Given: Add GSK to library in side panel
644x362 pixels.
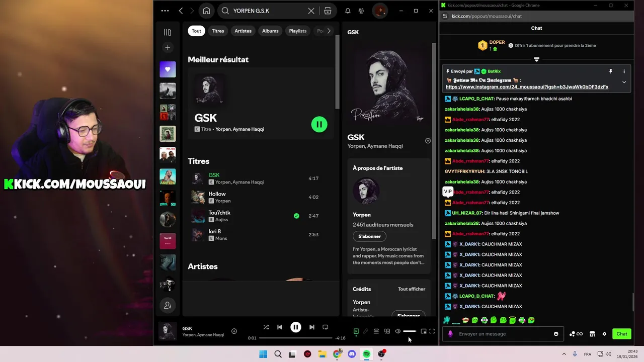Looking at the screenshot, I should click(x=428, y=141).
